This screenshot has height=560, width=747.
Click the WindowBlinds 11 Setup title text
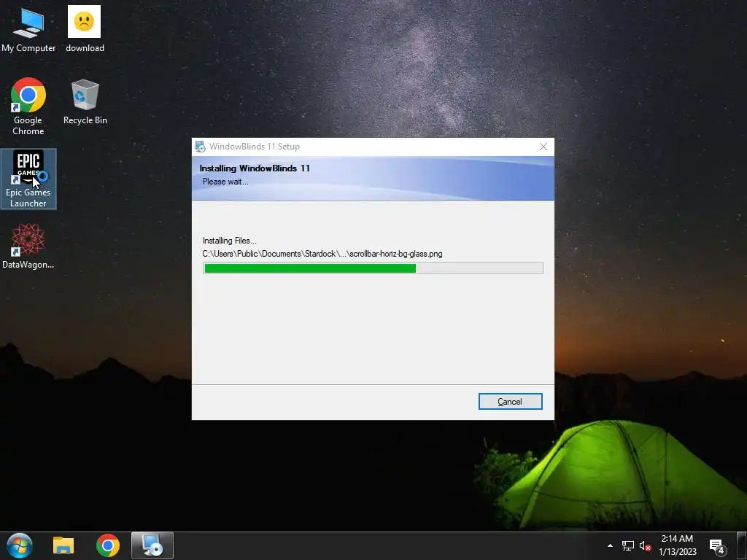(255, 147)
